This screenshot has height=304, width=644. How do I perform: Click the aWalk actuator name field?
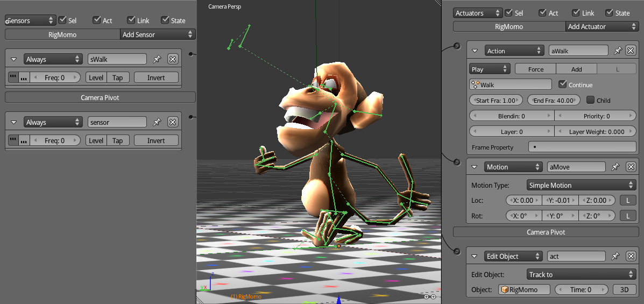pyautogui.click(x=578, y=51)
